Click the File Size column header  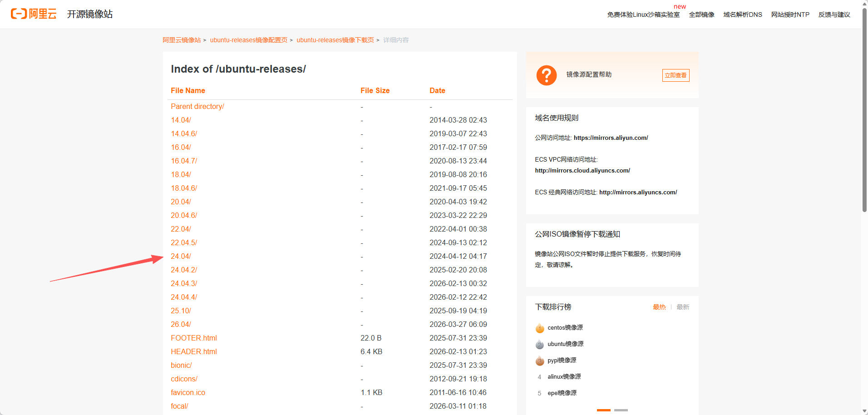[375, 90]
